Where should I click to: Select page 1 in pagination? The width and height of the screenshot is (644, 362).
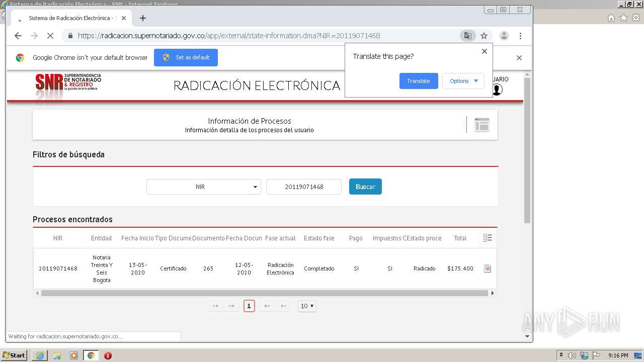(249, 306)
